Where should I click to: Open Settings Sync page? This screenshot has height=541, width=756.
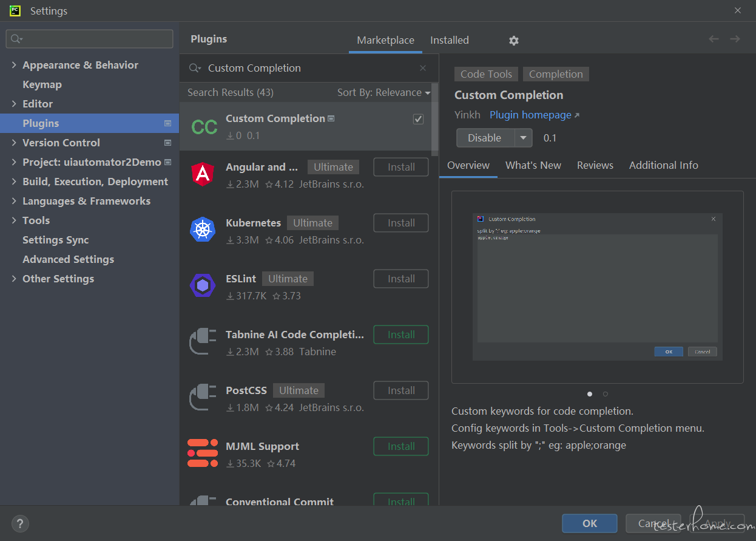(x=55, y=240)
